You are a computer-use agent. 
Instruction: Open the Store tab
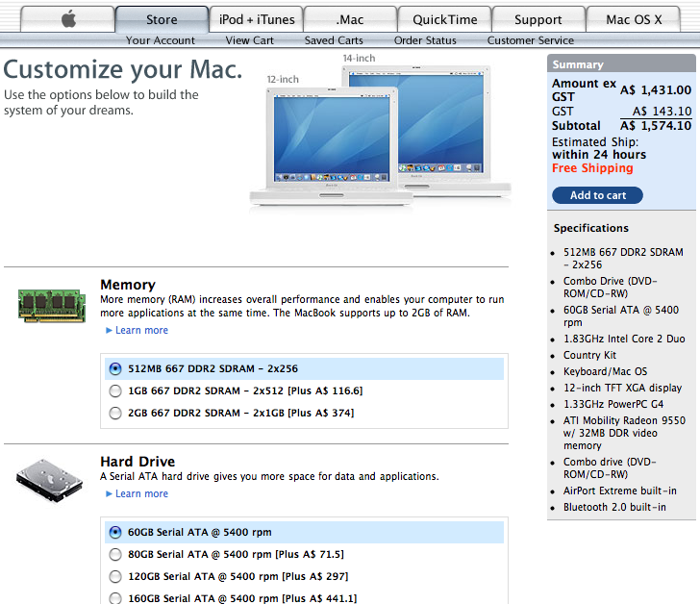tap(162, 19)
